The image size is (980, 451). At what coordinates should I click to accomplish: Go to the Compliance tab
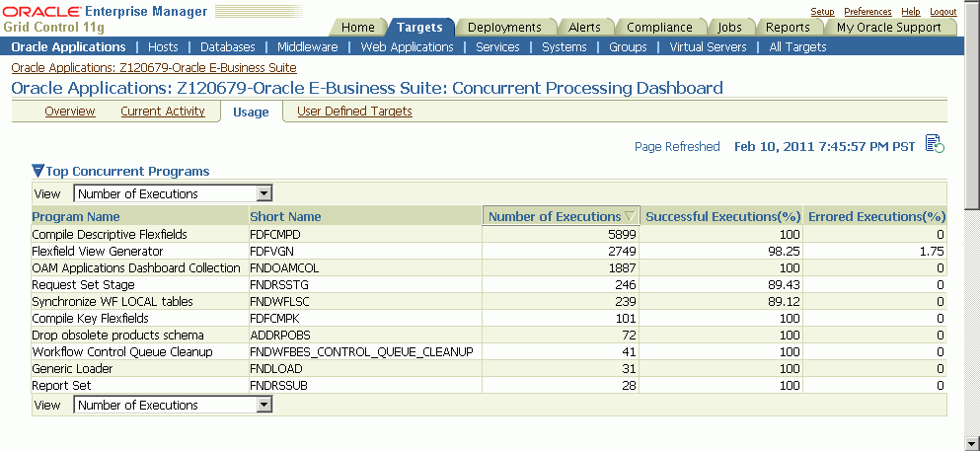tap(659, 27)
